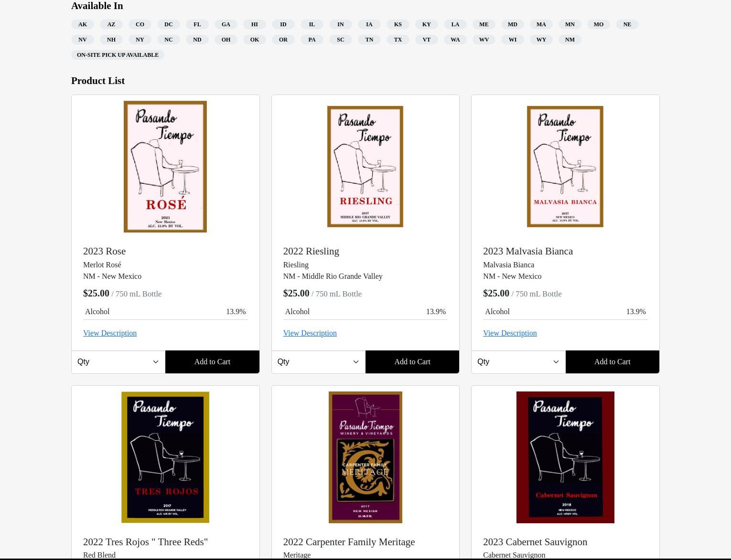Click the PA state badge
The image size is (731, 560).
click(312, 40)
